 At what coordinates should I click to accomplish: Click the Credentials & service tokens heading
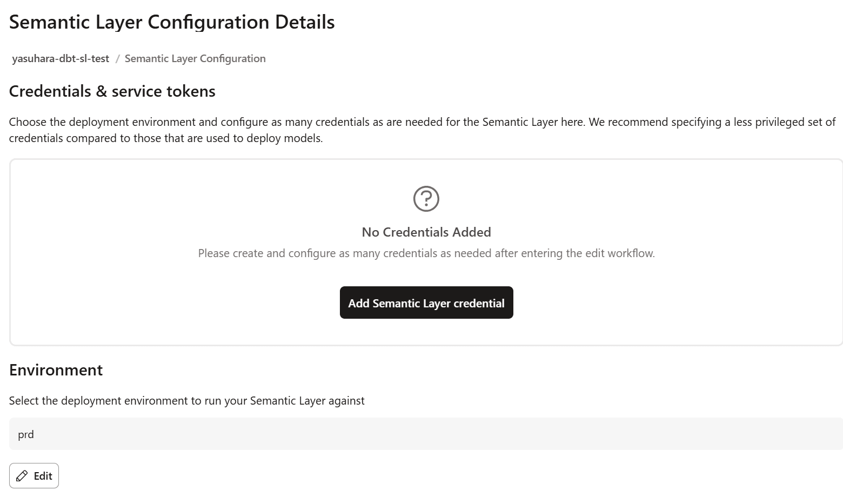click(x=112, y=91)
